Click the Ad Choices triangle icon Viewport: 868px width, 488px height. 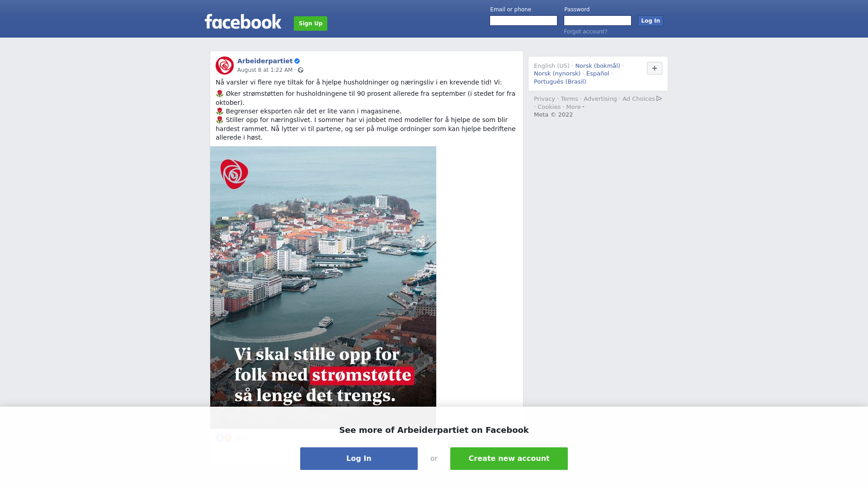point(659,99)
